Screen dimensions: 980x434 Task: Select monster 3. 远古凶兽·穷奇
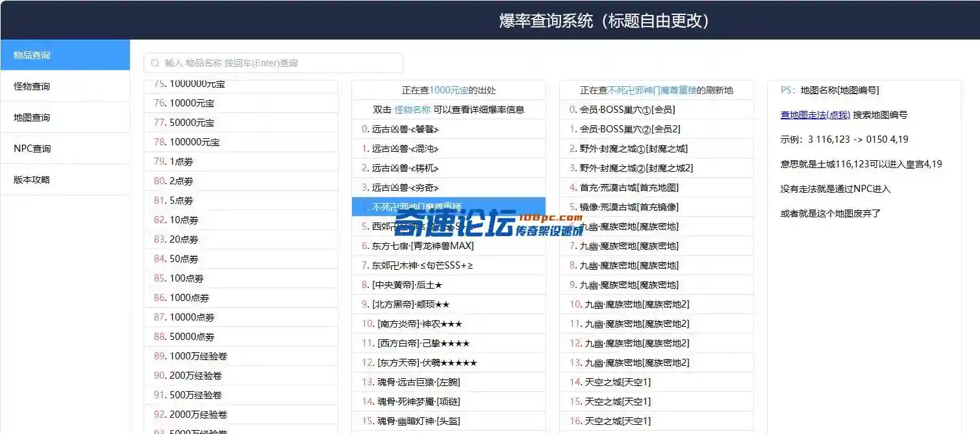coord(449,187)
